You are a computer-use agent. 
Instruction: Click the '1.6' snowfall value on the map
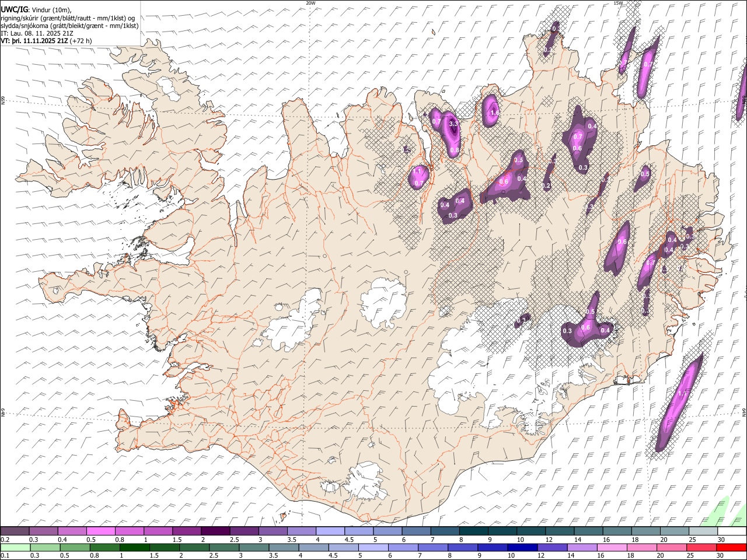[495, 113]
